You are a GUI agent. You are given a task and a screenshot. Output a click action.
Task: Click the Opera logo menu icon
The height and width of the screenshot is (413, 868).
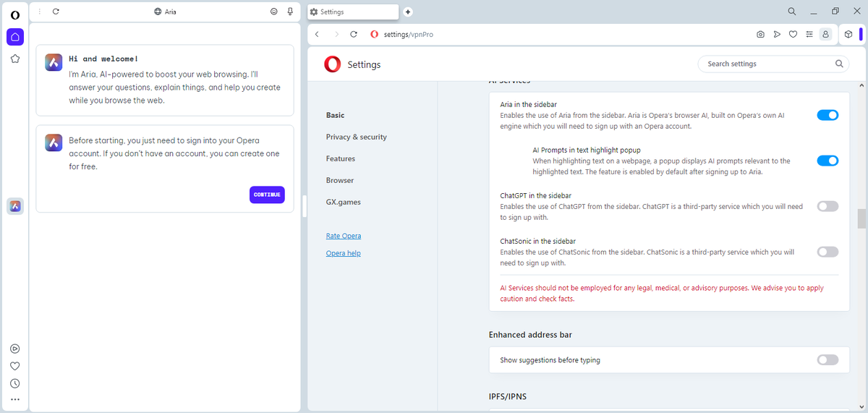(x=15, y=14)
